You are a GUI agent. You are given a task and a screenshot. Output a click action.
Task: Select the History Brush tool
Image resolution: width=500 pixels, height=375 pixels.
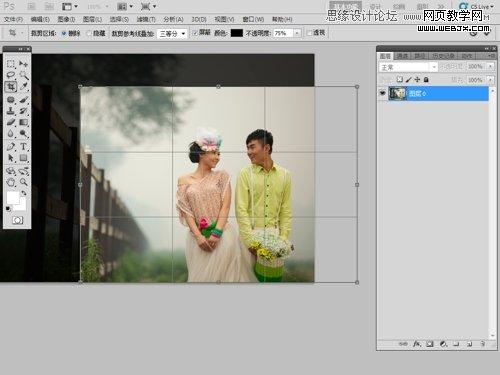[x=23, y=111]
